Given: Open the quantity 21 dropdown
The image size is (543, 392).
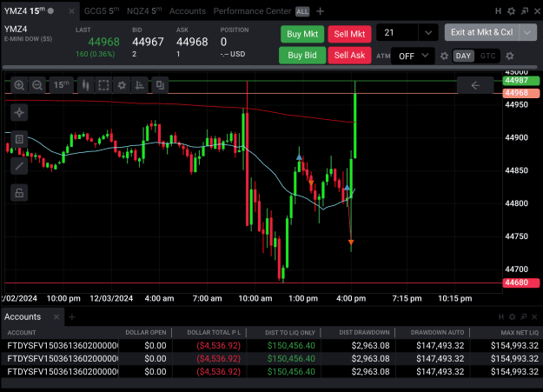Looking at the screenshot, I should click(428, 33).
